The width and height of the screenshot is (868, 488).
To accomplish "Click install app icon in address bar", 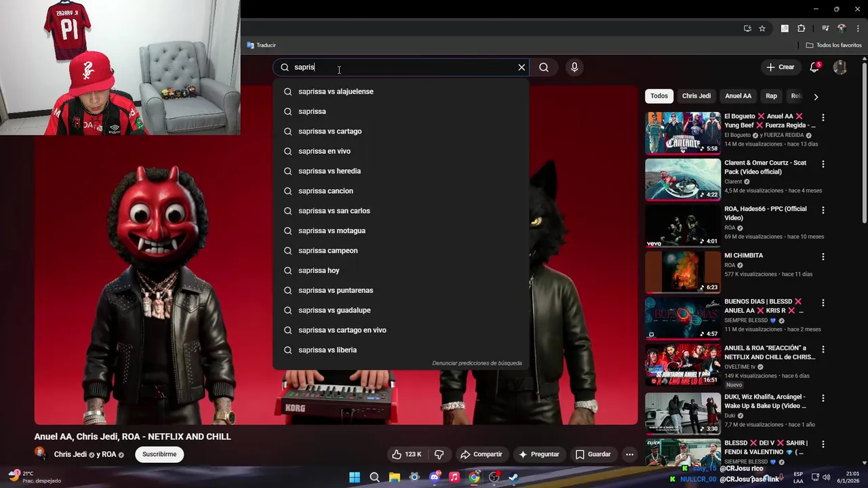I will coord(747,28).
